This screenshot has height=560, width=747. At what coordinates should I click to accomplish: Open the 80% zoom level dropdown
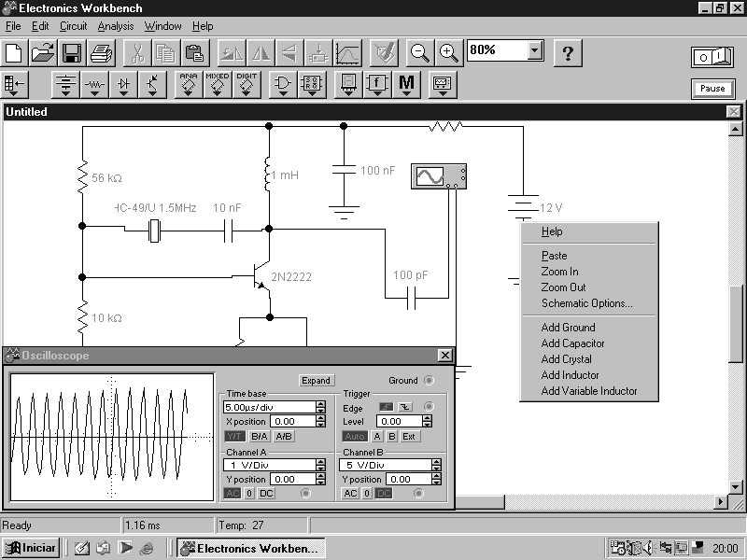(x=535, y=50)
